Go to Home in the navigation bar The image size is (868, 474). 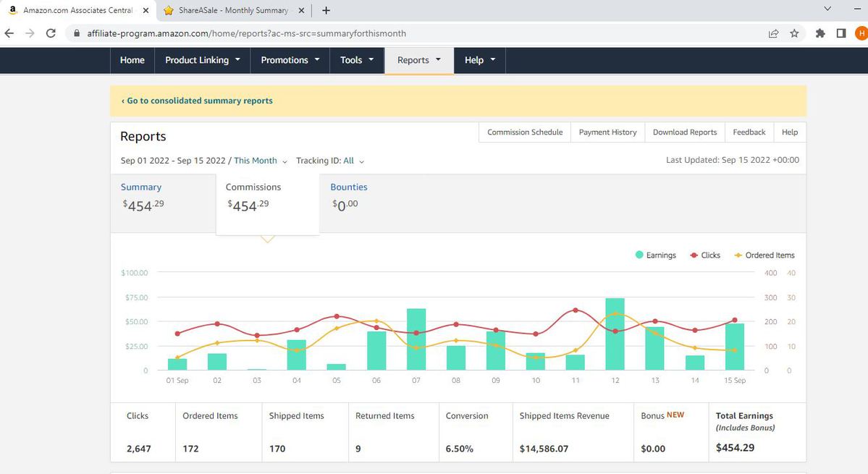pyautogui.click(x=132, y=60)
